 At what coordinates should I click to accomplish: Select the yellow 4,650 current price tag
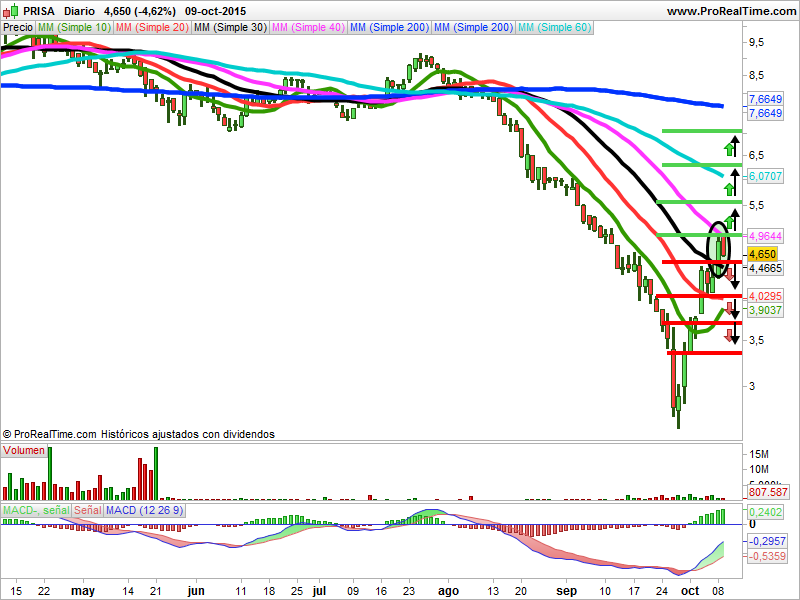pos(762,254)
